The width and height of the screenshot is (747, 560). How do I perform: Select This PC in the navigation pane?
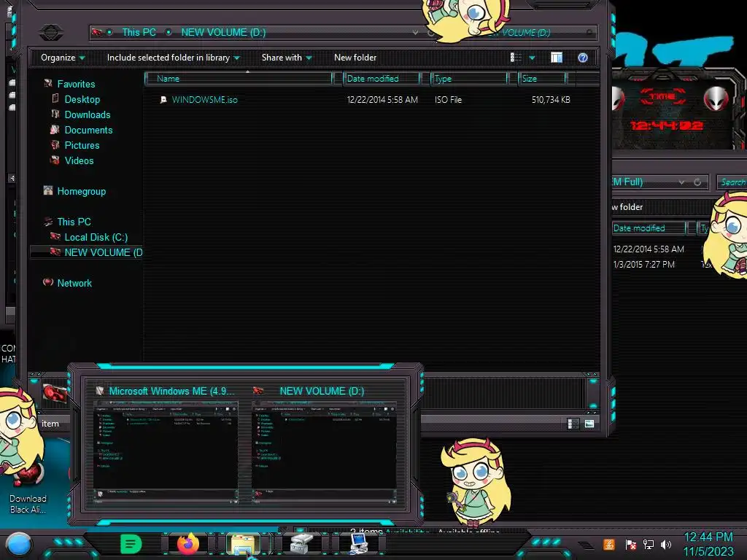(x=74, y=222)
